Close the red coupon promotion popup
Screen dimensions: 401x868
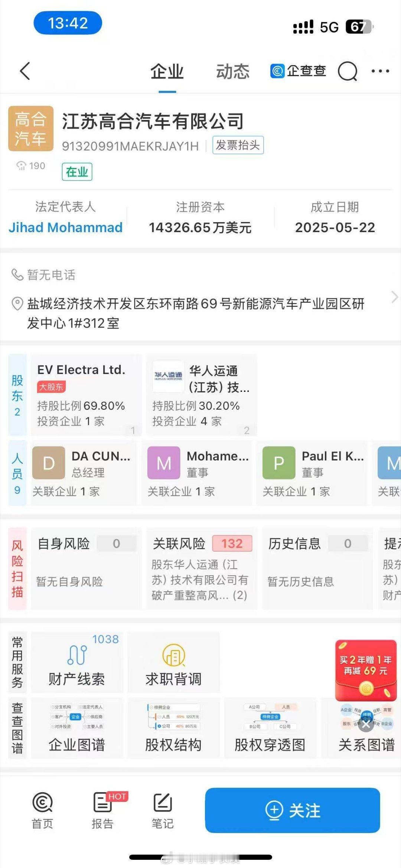pos(366,724)
